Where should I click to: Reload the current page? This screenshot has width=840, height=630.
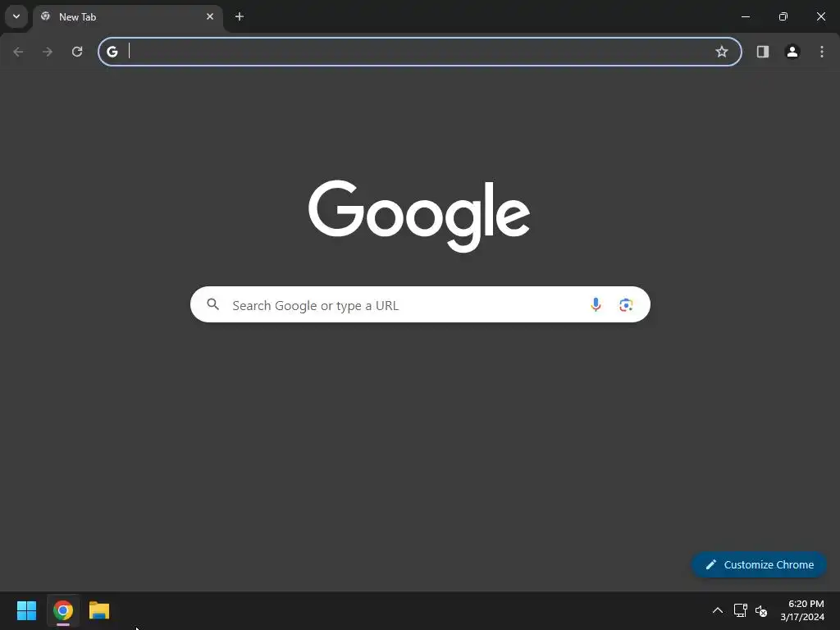(77, 52)
